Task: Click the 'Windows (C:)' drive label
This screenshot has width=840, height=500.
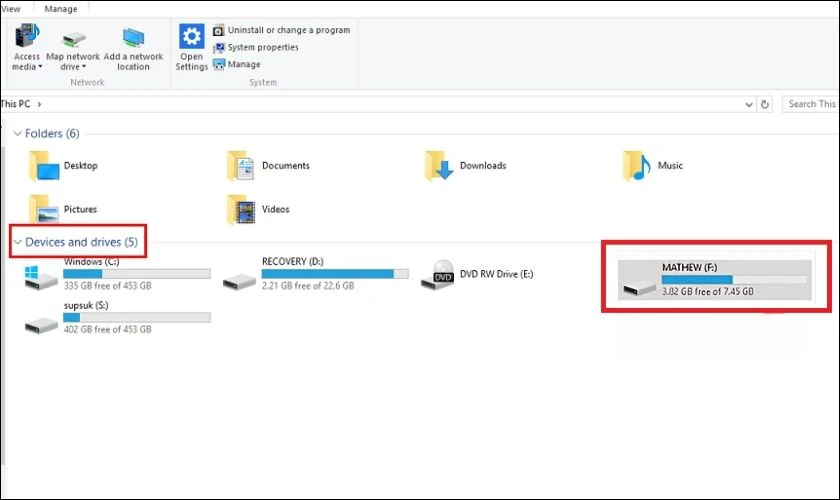Action: click(91, 262)
